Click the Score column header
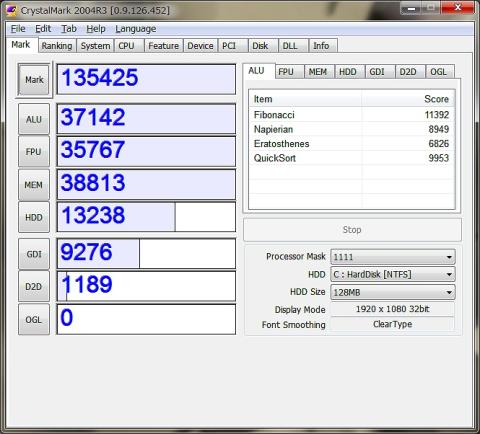 (408, 99)
